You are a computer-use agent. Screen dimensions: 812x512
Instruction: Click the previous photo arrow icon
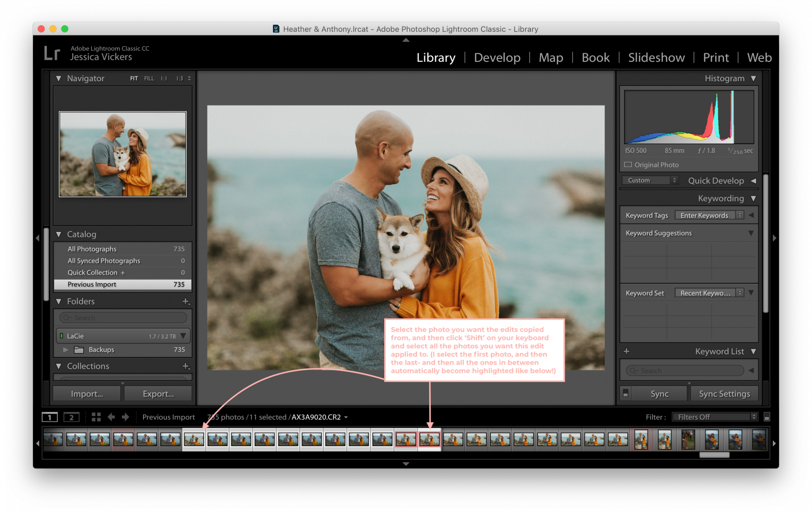point(111,417)
